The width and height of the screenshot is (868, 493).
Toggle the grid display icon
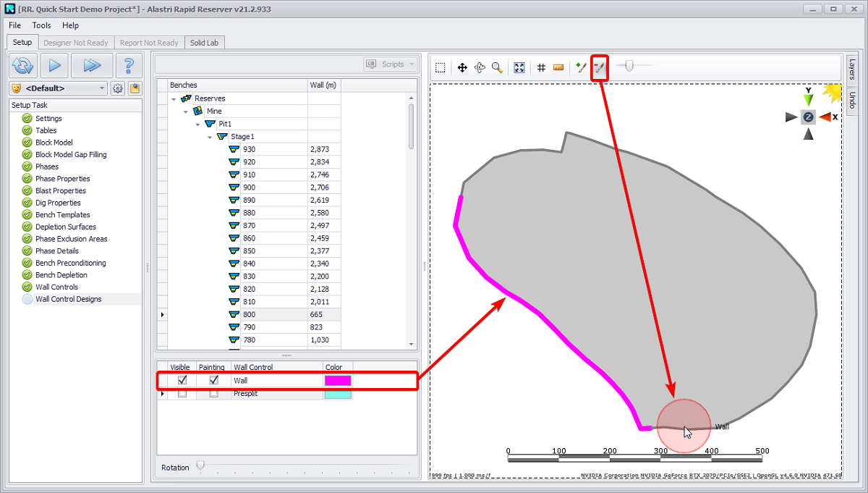pyautogui.click(x=540, y=68)
